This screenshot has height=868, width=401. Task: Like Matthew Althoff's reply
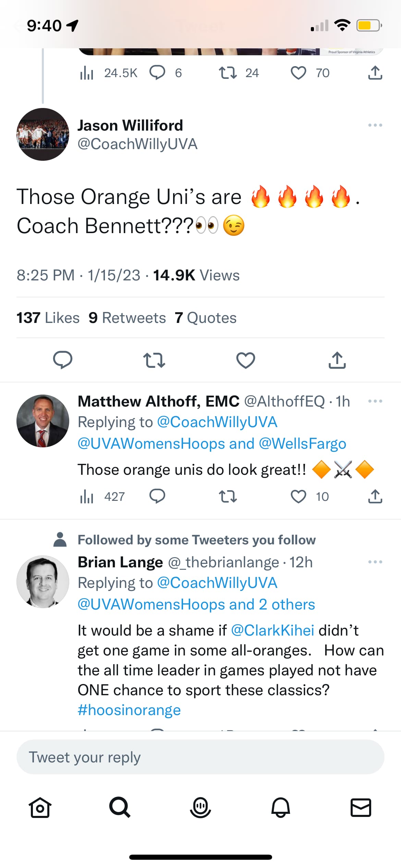click(x=298, y=496)
